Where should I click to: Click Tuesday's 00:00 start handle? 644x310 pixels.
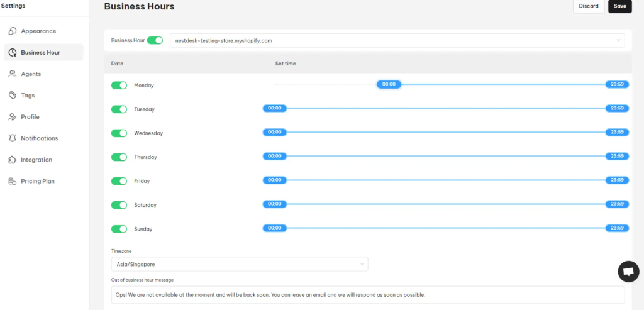click(274, 108)
